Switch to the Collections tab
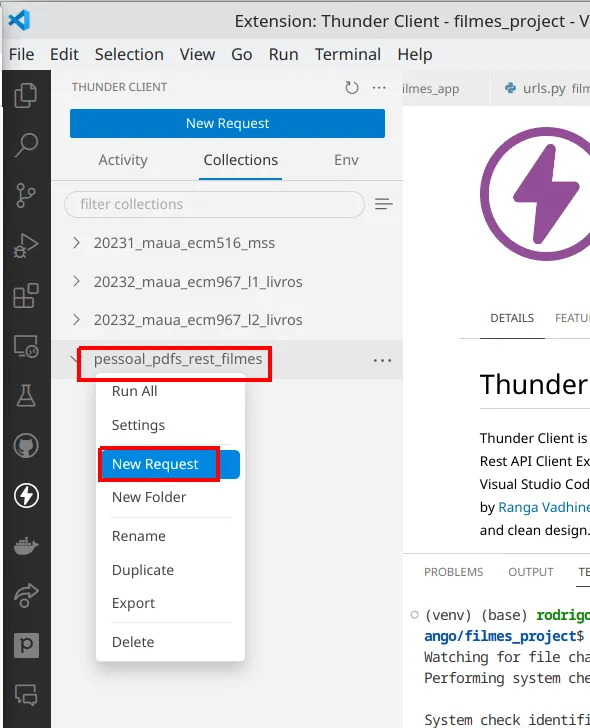 tap(240, 160)
